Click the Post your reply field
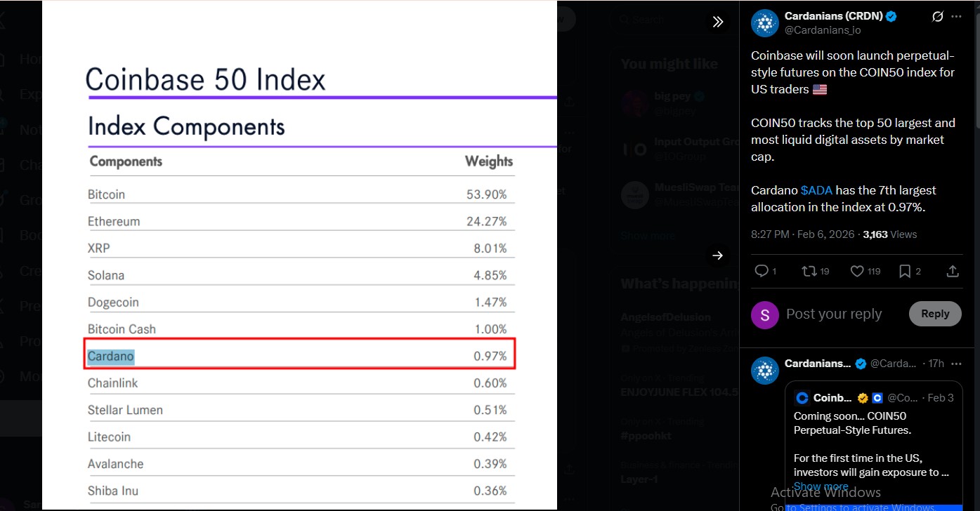980x511 pixels. (834, 314)
